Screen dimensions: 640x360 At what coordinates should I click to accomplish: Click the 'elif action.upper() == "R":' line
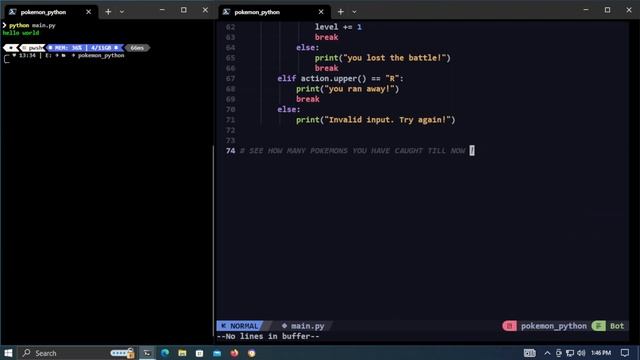click(x=340, y=78)
